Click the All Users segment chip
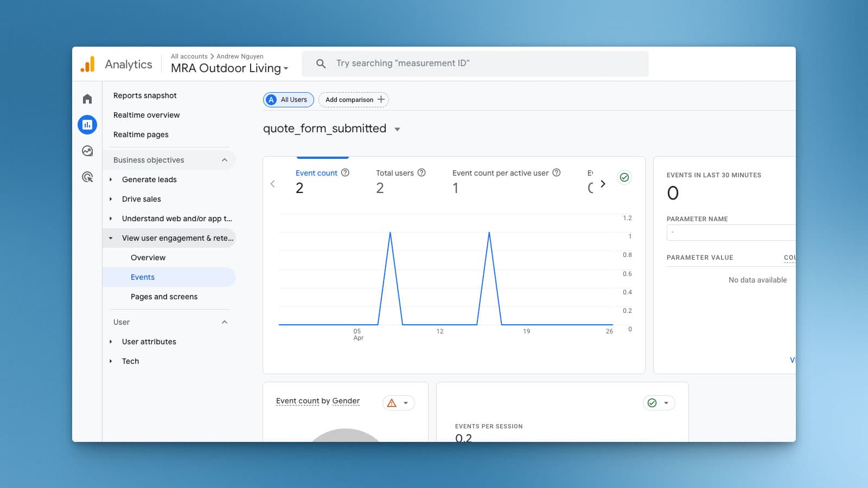The image size is (868, 488). (x=289, y=100)
